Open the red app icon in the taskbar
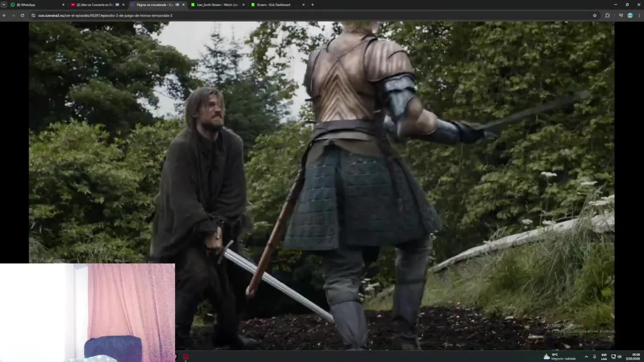The height and width of the screenshot is (362, 644). (x=186, y=357)
